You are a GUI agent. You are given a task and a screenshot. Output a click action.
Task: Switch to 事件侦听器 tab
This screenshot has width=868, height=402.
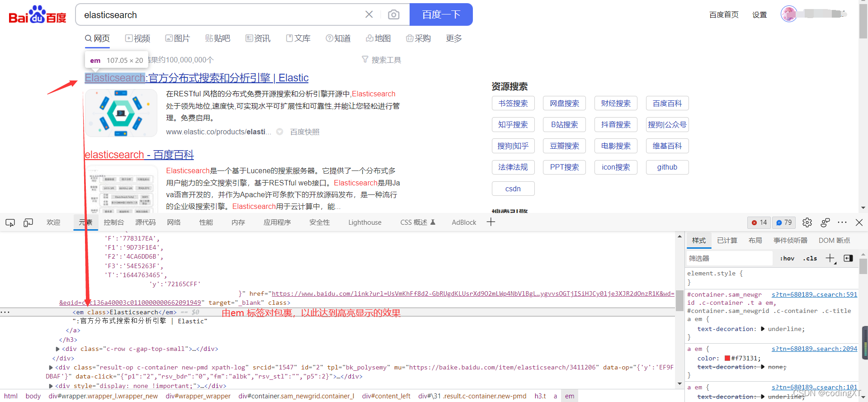tap(790, 241)
